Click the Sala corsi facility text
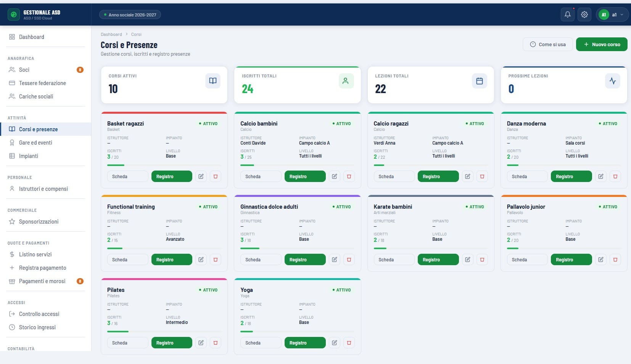631x364 pixels. (x=575, y=143)
